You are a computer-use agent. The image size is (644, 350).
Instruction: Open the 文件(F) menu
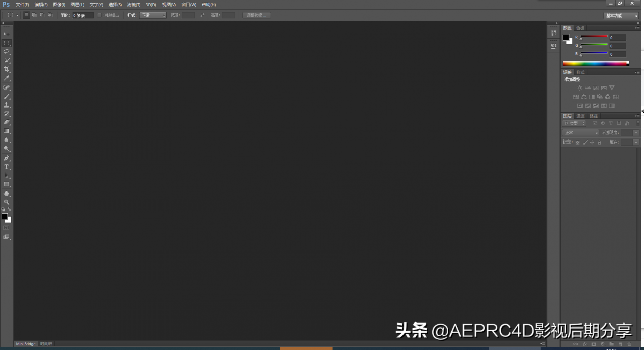tap(22, 4)
